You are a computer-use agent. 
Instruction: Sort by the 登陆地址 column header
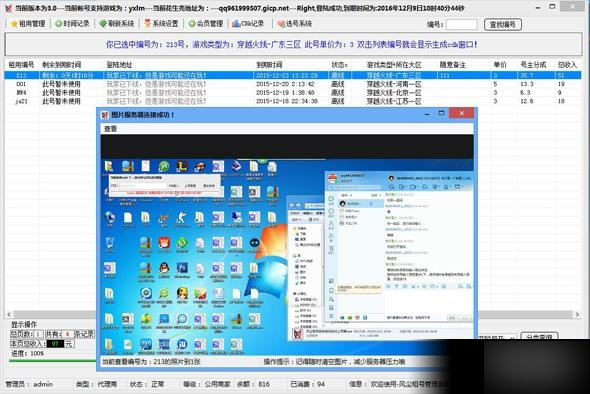pyautogui.click(x=119, y=65)
